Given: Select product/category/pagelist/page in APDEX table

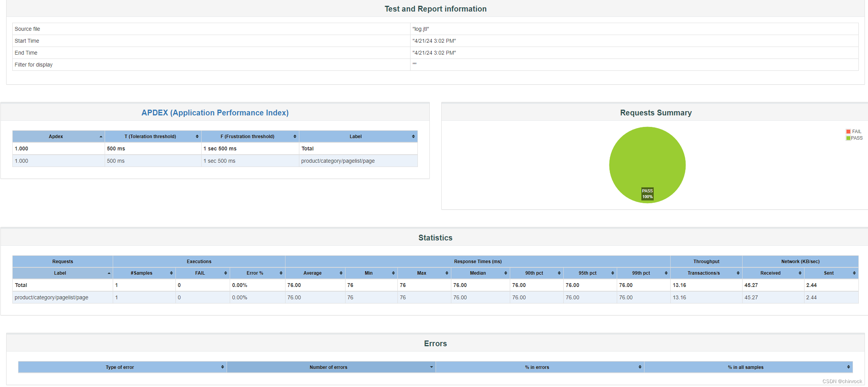Looking at the screenshot, I should pyautogui.click(x=338, y=161).
